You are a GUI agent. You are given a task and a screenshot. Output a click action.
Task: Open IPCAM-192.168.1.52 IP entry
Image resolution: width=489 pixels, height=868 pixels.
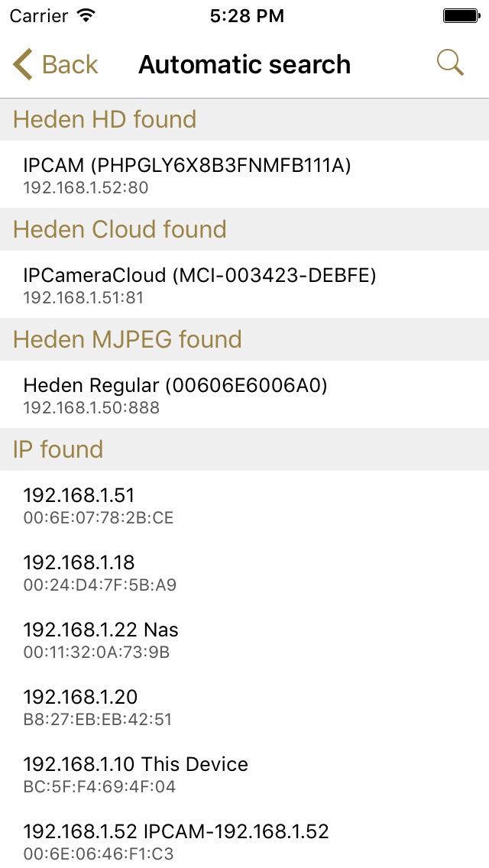(244, 840)
